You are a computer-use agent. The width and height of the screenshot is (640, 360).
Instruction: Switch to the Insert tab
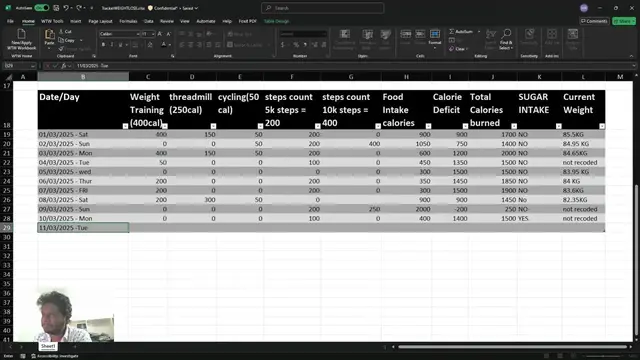click(x=76, y=21)
